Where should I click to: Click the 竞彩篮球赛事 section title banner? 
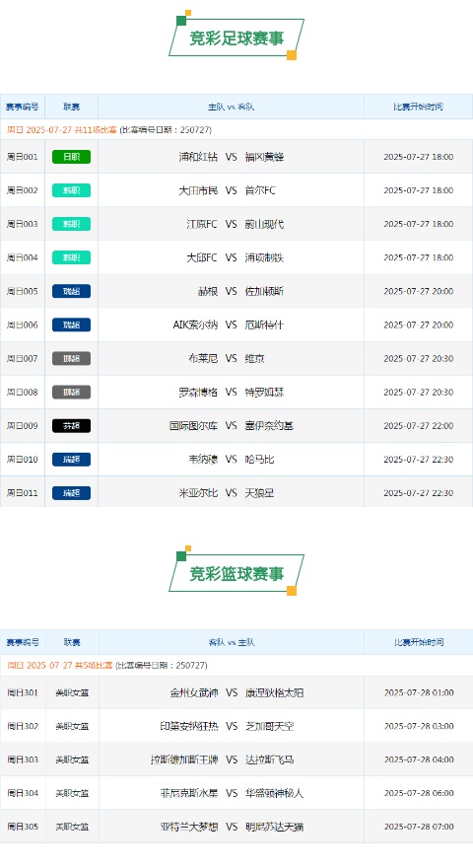coord(236,573)
